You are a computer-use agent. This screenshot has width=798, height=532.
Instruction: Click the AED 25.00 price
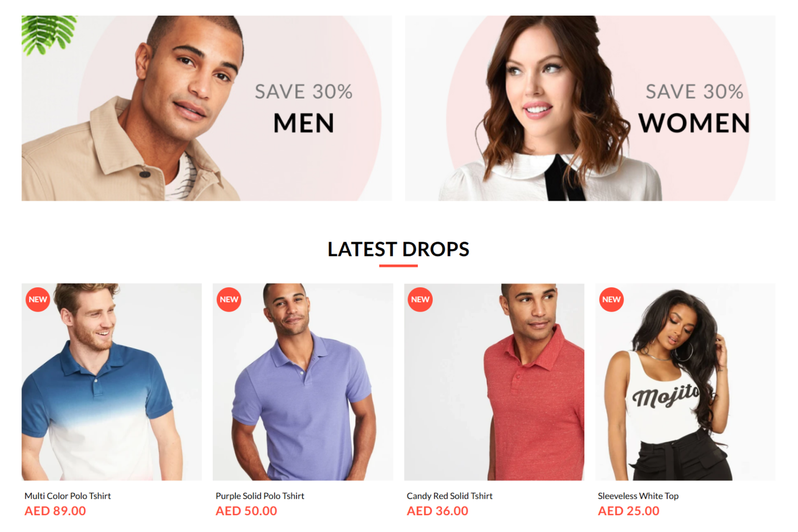click(x=629, y=511)
